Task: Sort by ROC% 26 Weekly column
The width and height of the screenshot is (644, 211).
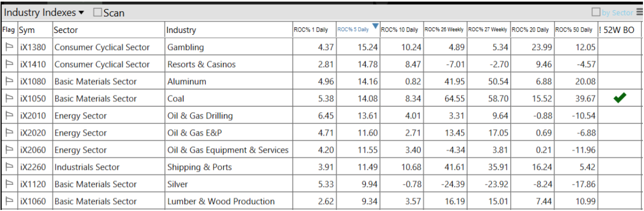Action: [444, 30]
